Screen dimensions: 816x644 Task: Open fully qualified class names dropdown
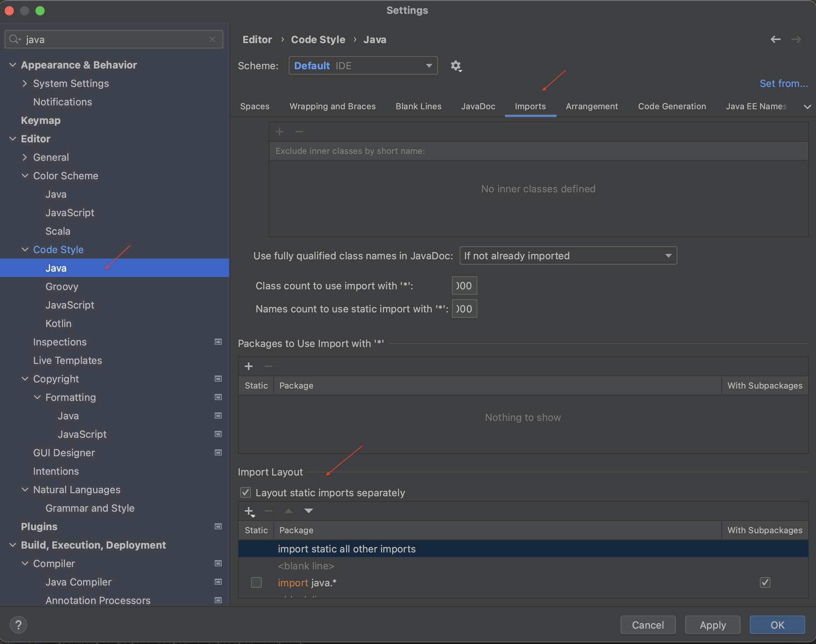coord(568,256)
